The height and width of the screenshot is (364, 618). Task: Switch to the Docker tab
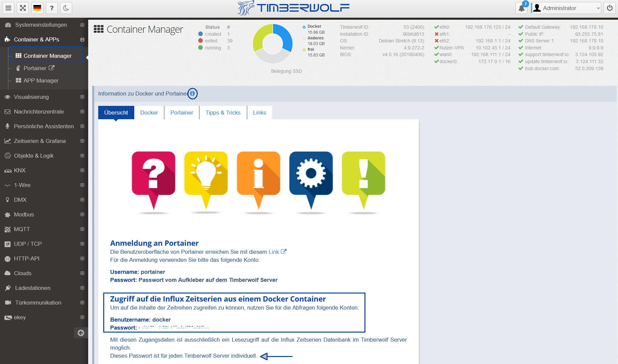pos(149,113)
